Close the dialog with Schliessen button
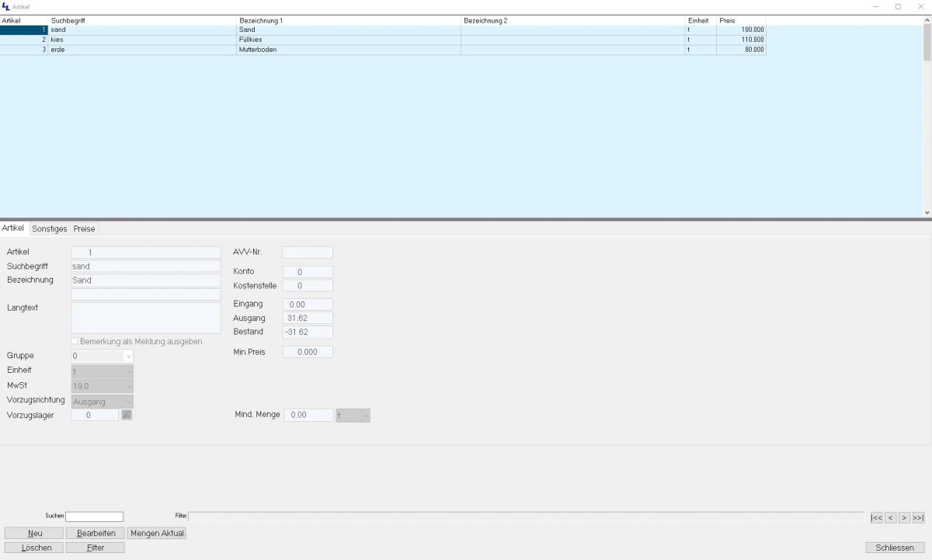 coord(895,548)
